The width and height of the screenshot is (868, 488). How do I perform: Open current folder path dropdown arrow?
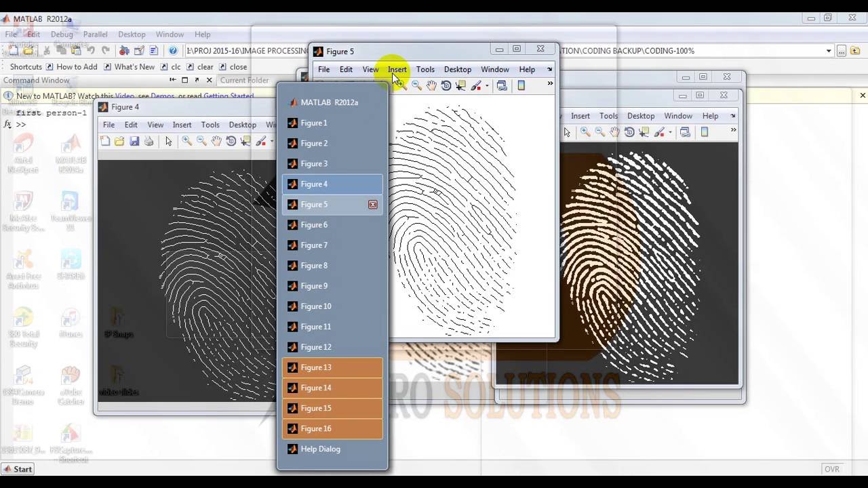(x=829, y=51)
